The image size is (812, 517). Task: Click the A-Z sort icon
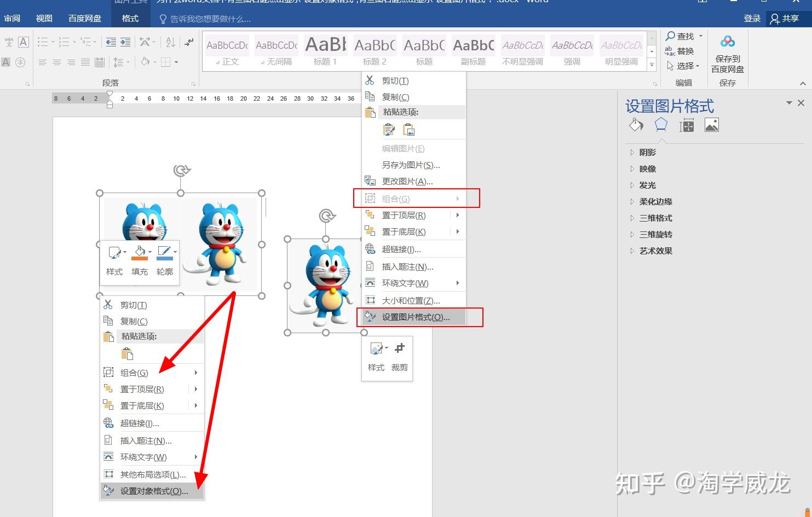(x=170, y=42)
